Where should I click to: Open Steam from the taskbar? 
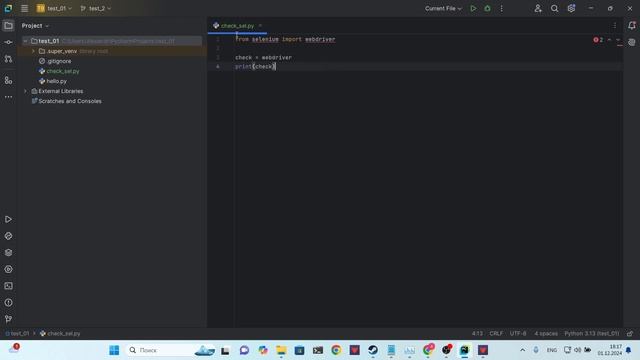[x=373, y=350]
